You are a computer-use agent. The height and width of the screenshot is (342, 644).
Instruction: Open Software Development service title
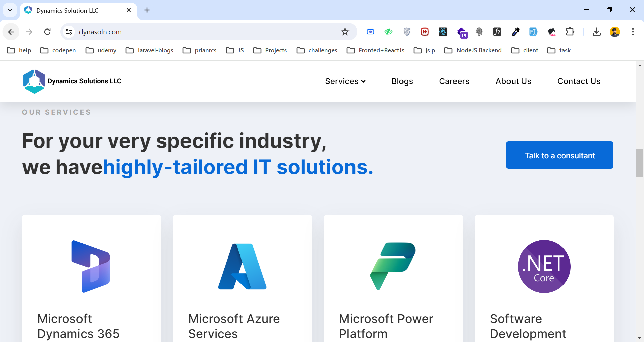(x=528, y=326)
